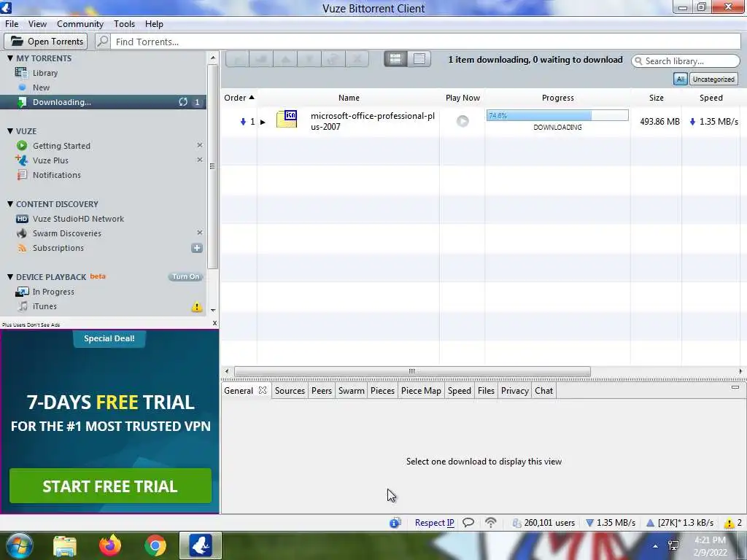The height and width of the screenshot is (560, 747).
Task: Click the Vuze frog logo in title bar
Action: coord(6,7)
